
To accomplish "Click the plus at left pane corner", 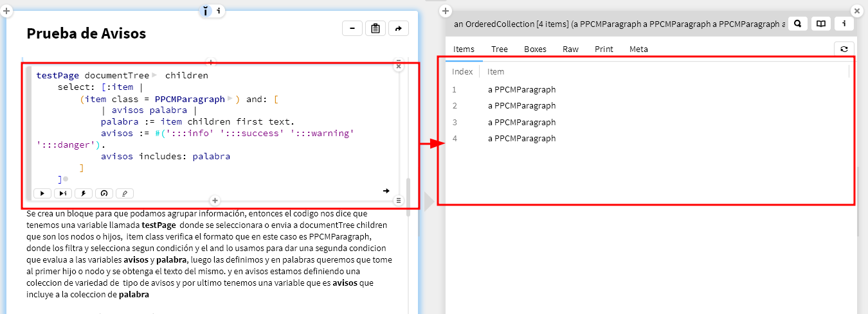I will [6, 11].
